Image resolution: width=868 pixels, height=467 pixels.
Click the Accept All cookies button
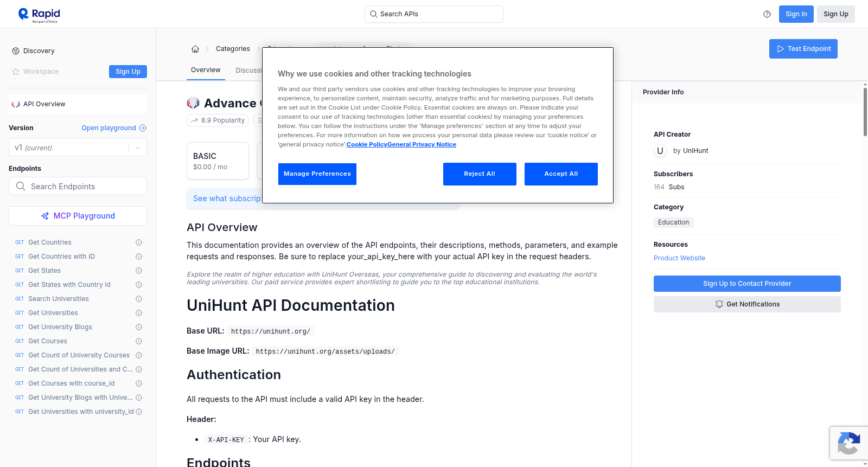[x=561, y=174]
